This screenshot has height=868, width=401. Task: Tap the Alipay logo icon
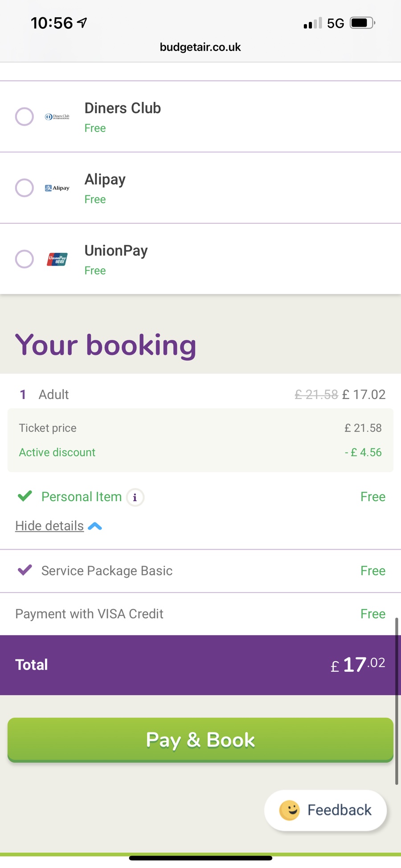pos(57,188)
